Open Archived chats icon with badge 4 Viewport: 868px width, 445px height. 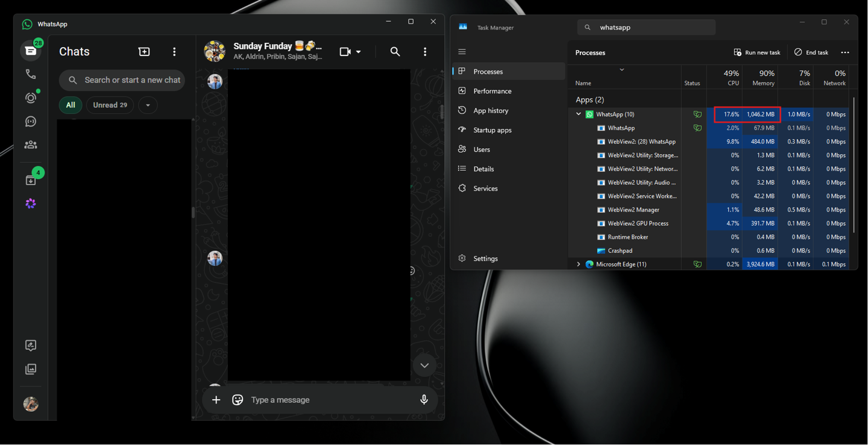point(31,180)
